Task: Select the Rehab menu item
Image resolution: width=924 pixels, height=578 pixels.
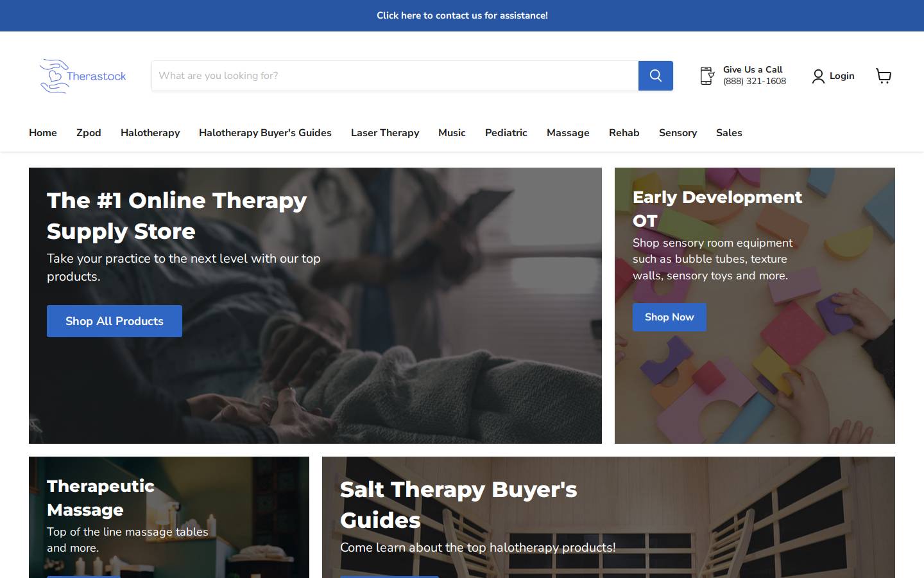Action: 624,133
